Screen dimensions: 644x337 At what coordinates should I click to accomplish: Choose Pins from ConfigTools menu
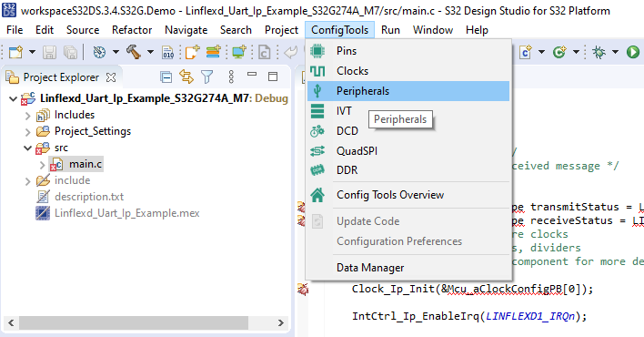408,51
